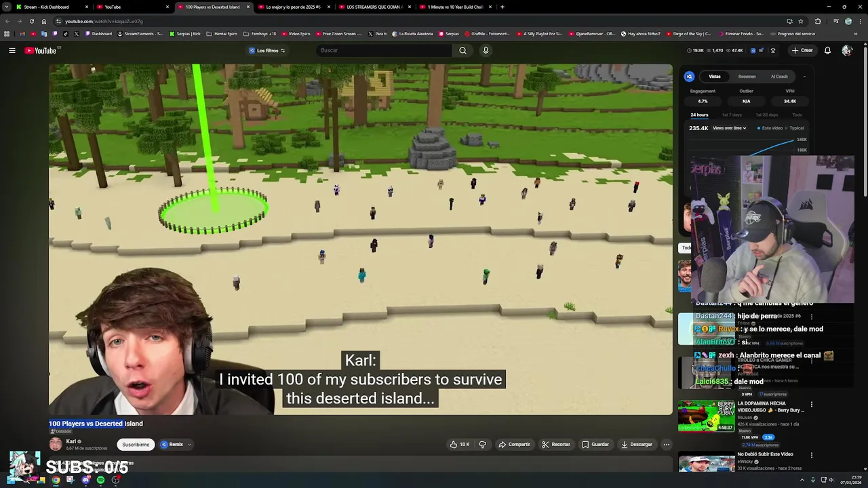Click the round vidIQ logo in stats panel

point(689,77)
